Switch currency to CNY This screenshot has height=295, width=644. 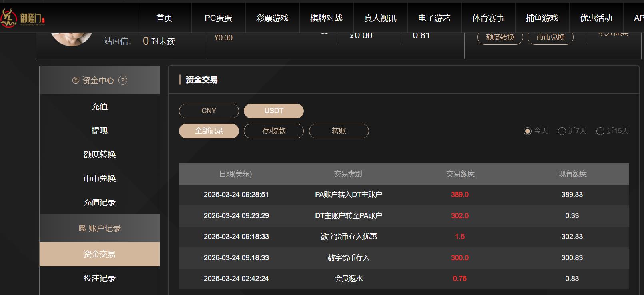coord(209,111)
